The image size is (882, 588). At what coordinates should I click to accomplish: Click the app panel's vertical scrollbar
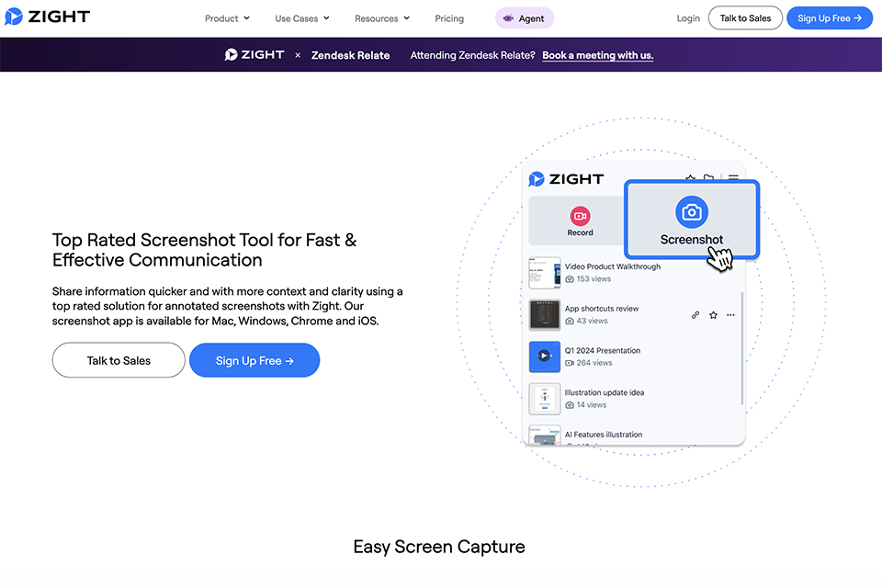click(742, 347)
